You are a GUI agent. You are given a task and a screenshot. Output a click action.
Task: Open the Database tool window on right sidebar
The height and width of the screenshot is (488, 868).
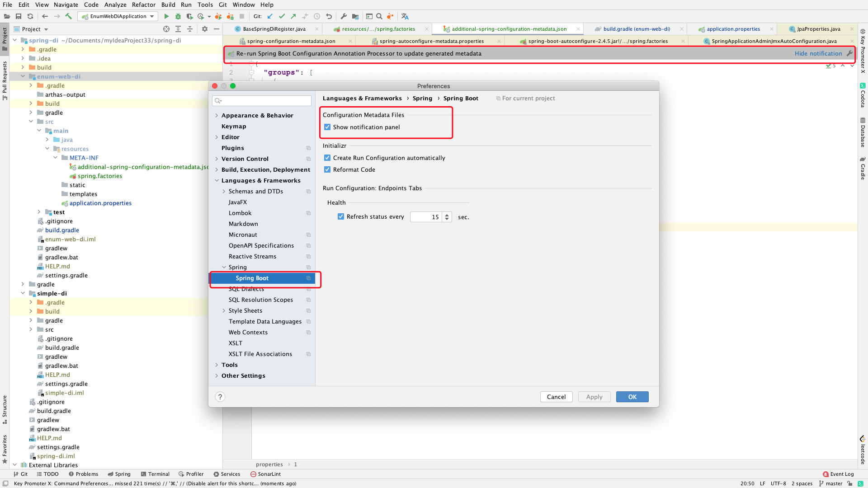863,132
